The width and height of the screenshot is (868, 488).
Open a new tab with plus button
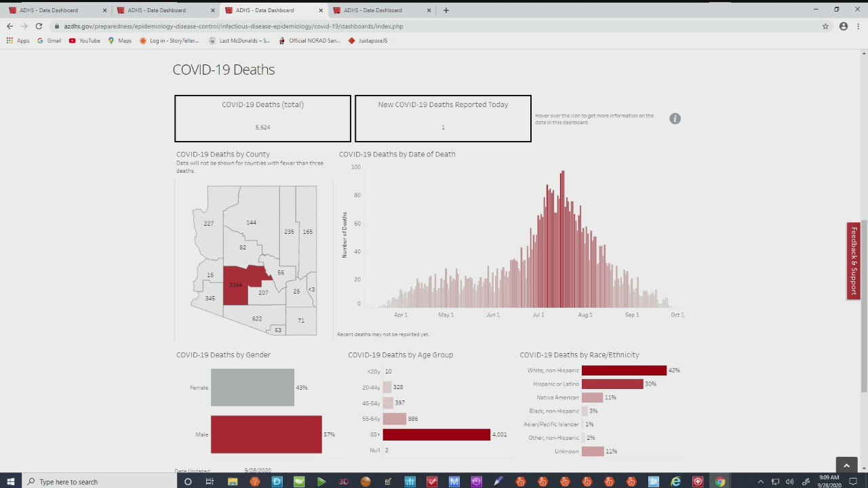coord(446,10)
